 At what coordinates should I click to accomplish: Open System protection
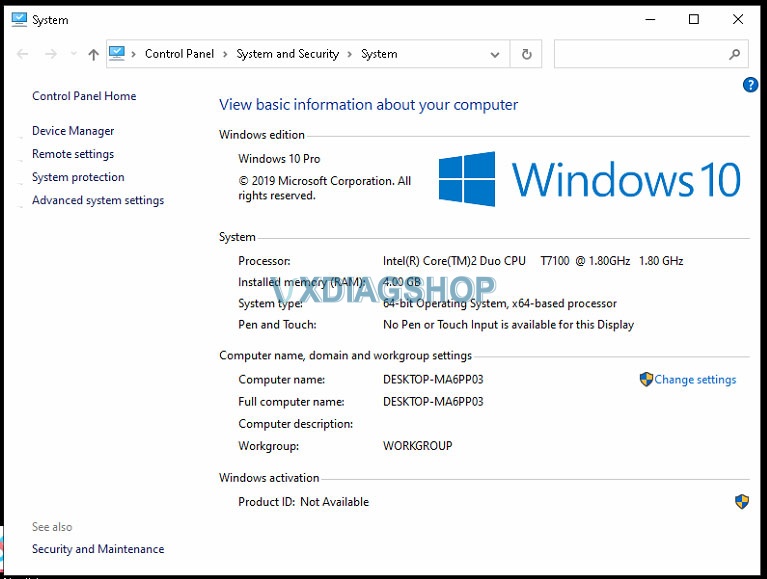pyautogui.click(x=78, y=177)
